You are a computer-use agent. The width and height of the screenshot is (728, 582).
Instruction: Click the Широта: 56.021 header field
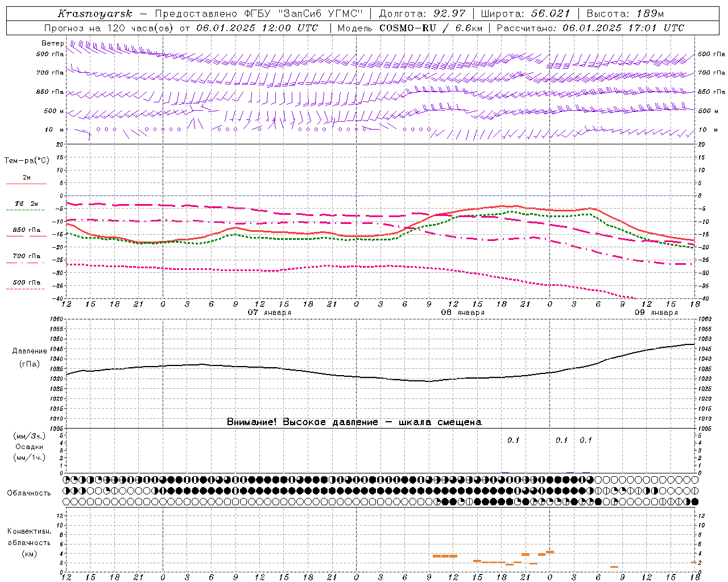click(525, 14)
